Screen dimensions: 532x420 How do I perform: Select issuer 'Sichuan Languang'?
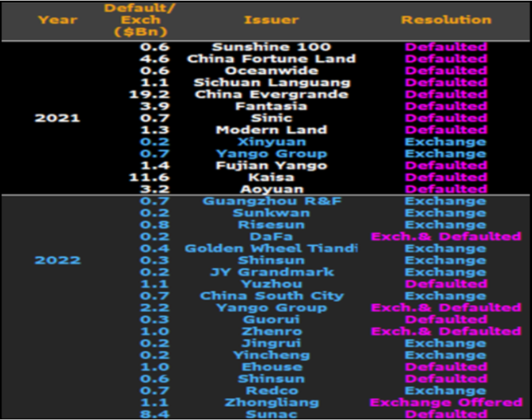(x=271, y=82)
